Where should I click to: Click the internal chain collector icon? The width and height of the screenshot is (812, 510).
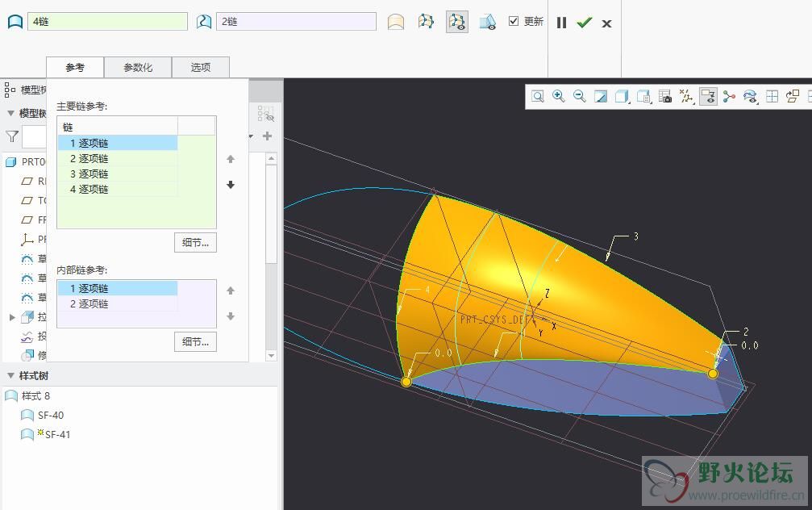(x=204, y=22)
